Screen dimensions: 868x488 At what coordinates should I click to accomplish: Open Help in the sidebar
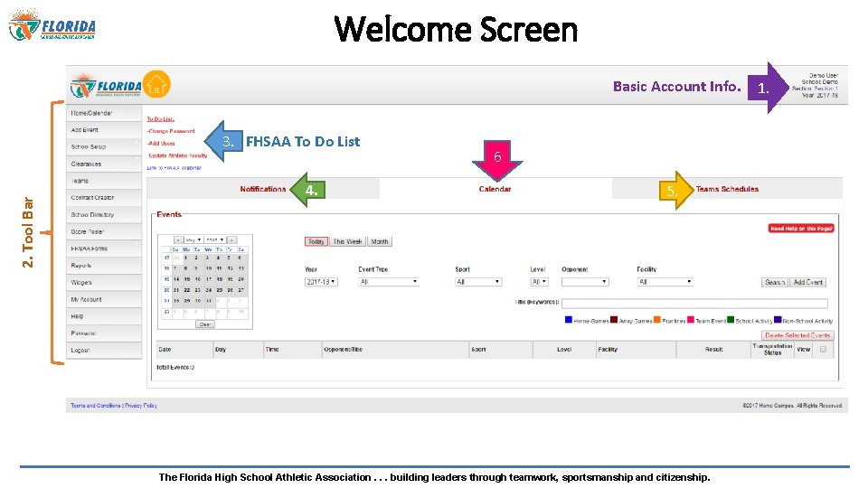104,316
